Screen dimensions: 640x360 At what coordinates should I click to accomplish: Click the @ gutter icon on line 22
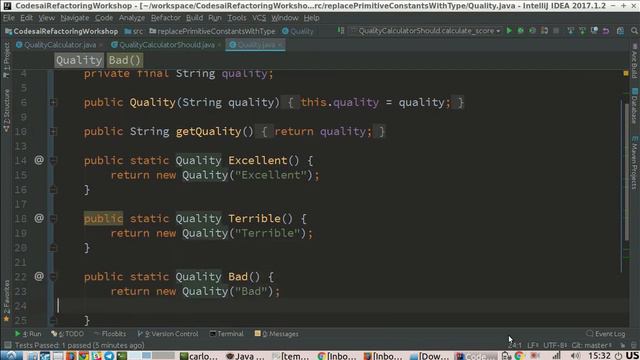pyautogui.click(x=39, y=276)
